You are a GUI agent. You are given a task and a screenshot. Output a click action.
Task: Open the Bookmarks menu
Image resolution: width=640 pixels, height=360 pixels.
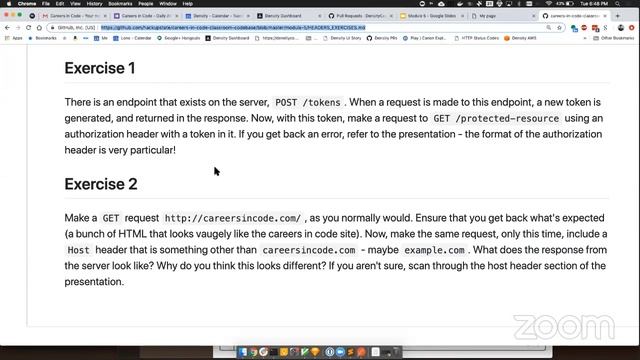click(120, 4)
